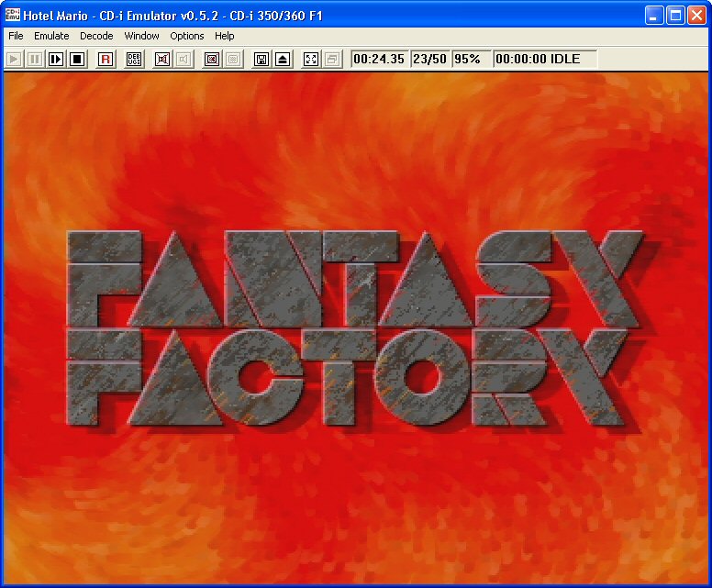Click the grayed-out video icon
The height and width of the screenshot is (588, 712).
click(x=233, y=59)
